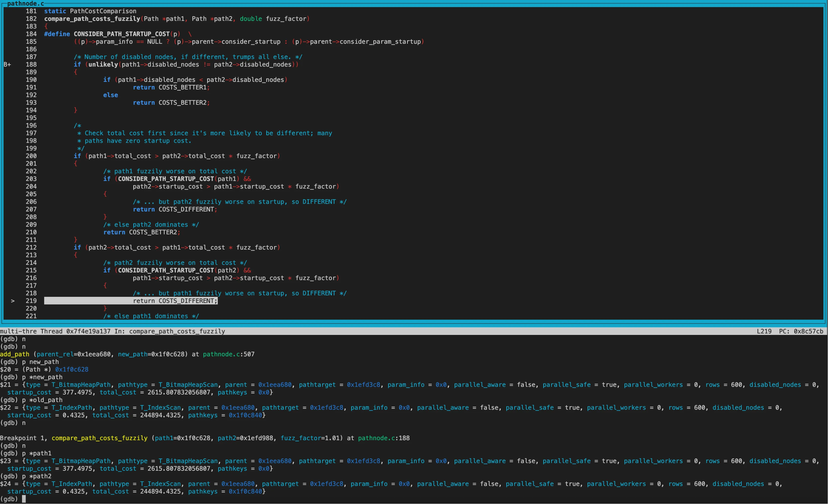Click line number 212 in the gutter
Screen dimensions: 828x504
[x=31, y=247]
